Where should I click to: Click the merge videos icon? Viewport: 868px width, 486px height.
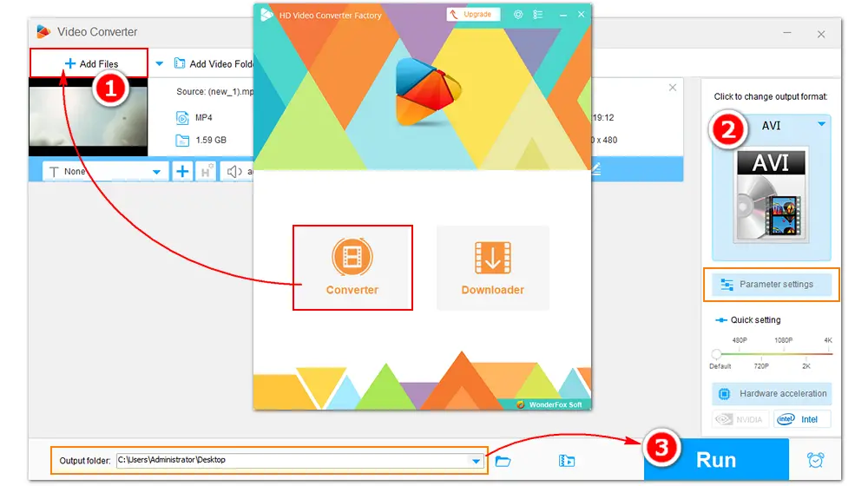(566, 461)
